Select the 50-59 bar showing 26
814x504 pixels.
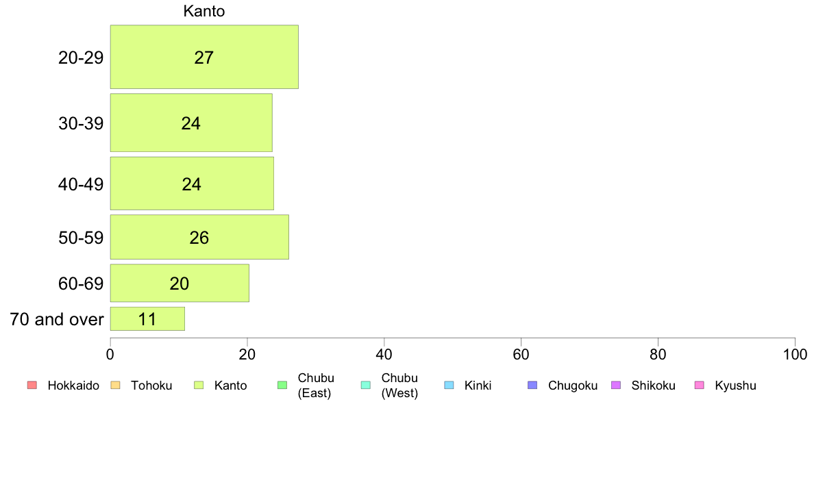point(199,237)
